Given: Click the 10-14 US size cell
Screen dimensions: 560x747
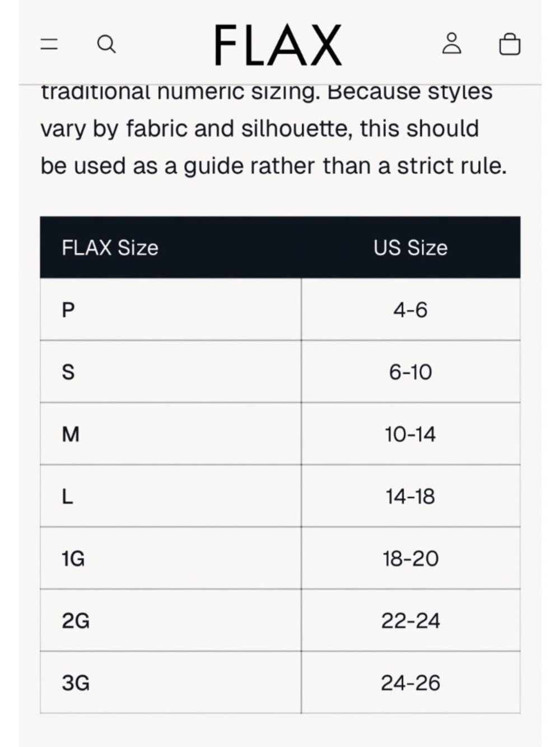Looking at the screenshot, I should point(410,434).
